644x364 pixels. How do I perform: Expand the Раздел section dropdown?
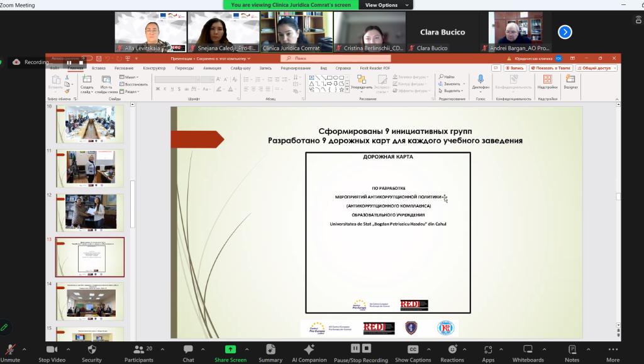(130, 92)
